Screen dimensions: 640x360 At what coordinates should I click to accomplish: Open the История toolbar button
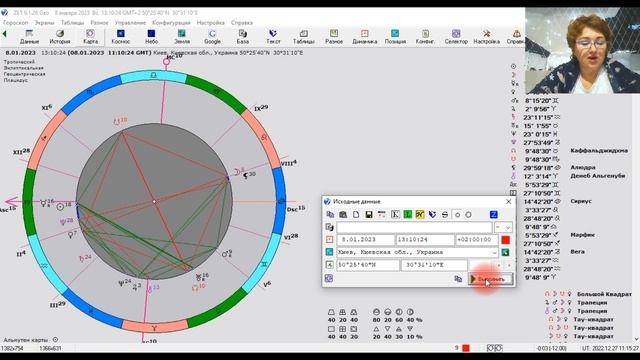tap(60, 37)
